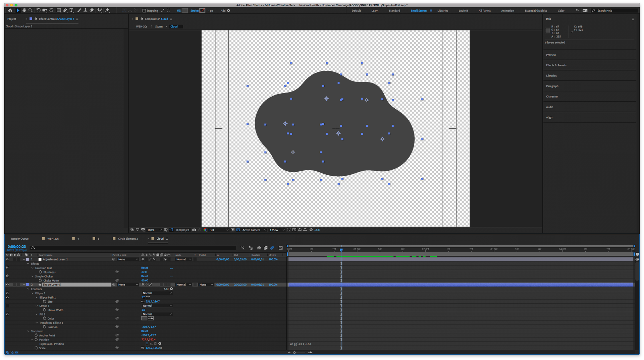The height and width of the screenshot is (360, 644).
Task: Open the Active Camera dropdown
Action: (254, 230)
